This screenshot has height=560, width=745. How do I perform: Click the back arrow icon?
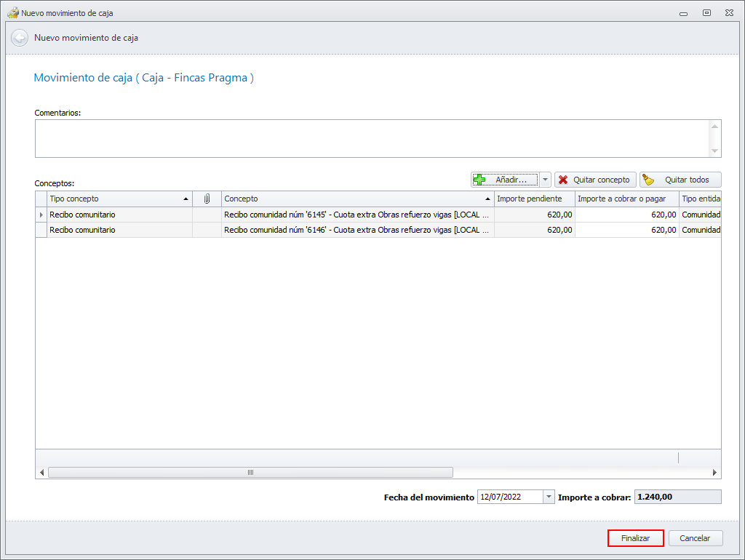coord(20,38)
